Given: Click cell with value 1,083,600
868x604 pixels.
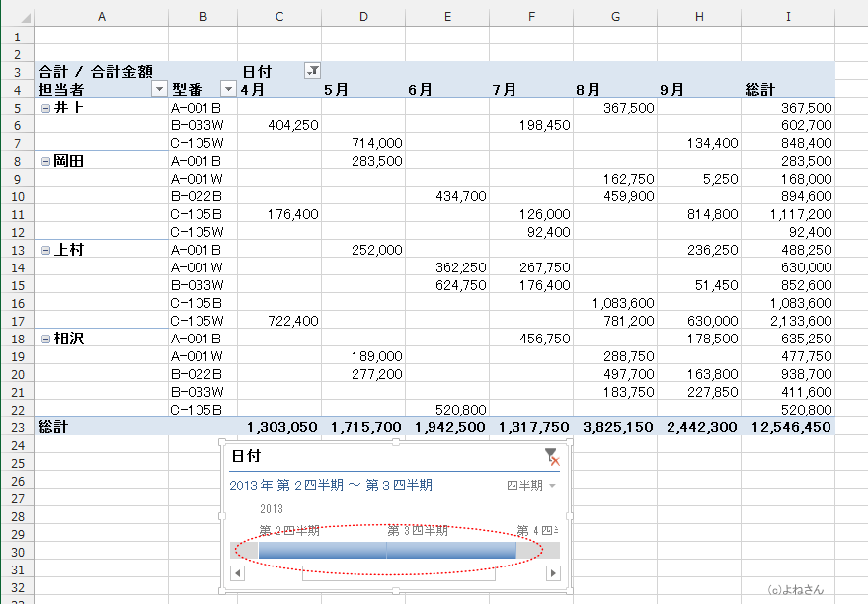Looking at the screenshot, I should pos(615,303).
